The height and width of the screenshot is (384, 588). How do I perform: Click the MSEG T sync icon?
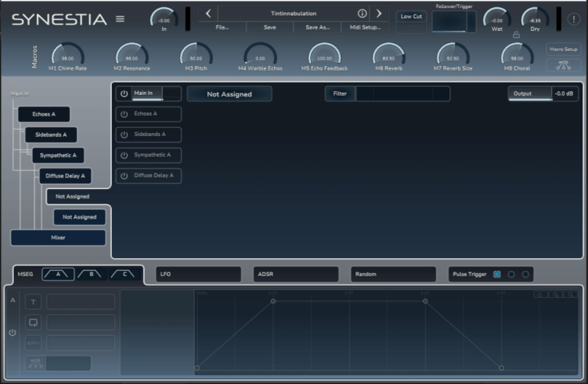coord(33,302)
